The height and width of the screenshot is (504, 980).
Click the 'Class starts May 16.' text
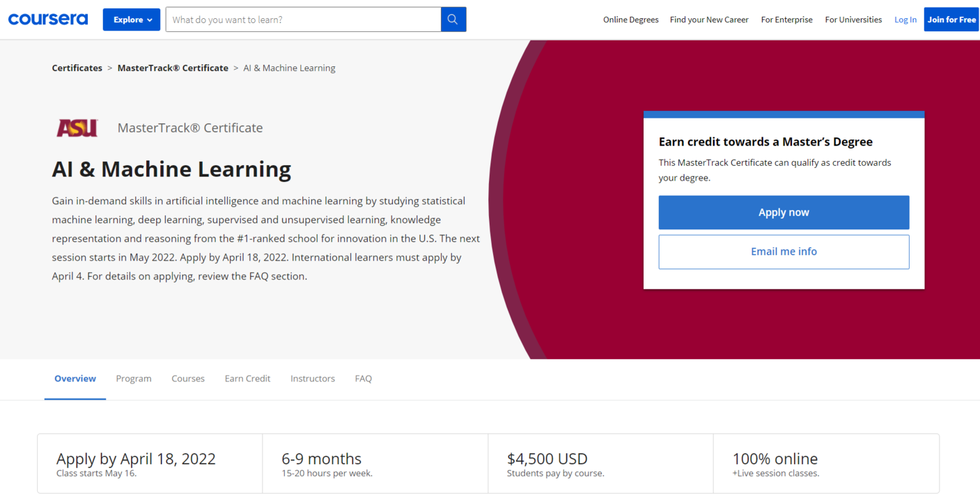pos(96,473)
